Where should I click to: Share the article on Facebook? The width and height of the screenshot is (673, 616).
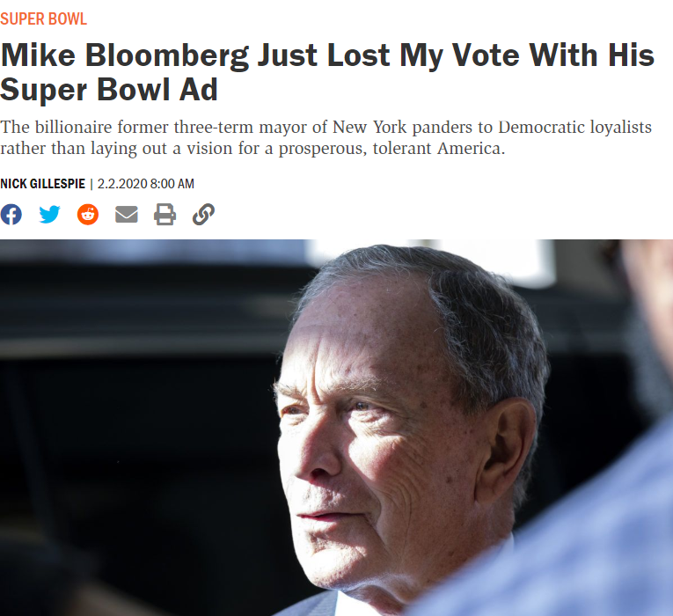point(11,214)
